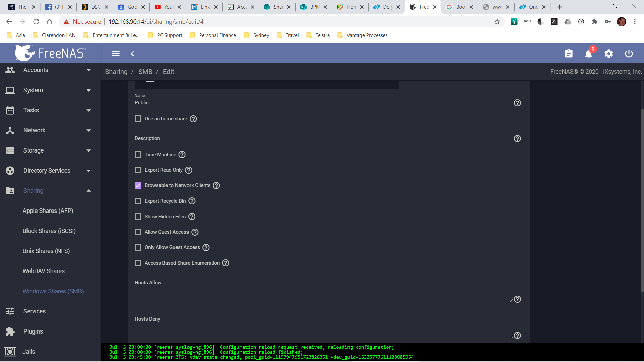Go to SMB breadcrumb link
The width and height of the screenshot is (644, 362).
click(145, 72)
